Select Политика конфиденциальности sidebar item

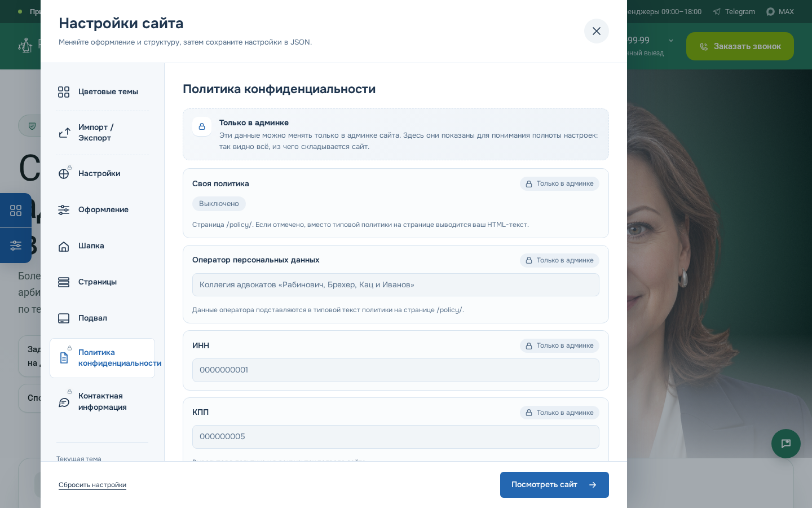coord(102,358)
